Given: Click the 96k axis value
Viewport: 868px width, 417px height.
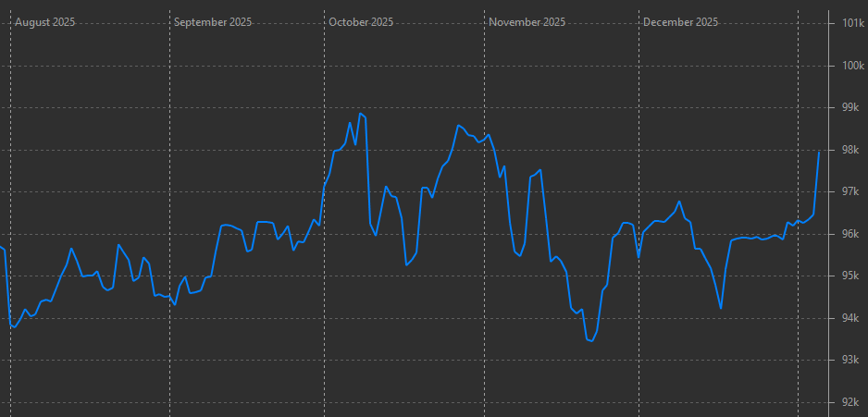Looking at the screenshot, I should point(850,234).
